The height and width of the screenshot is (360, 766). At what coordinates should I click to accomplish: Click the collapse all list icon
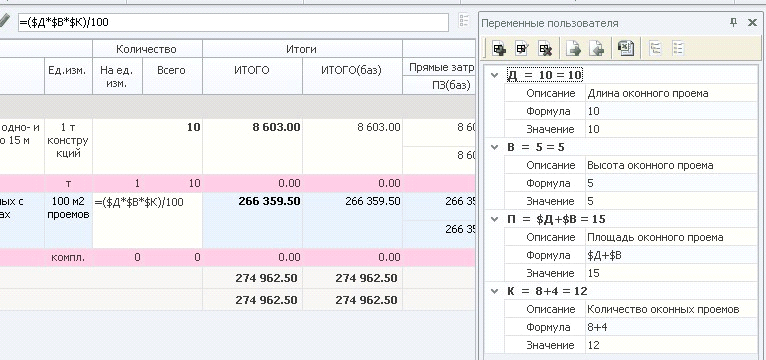678,48
